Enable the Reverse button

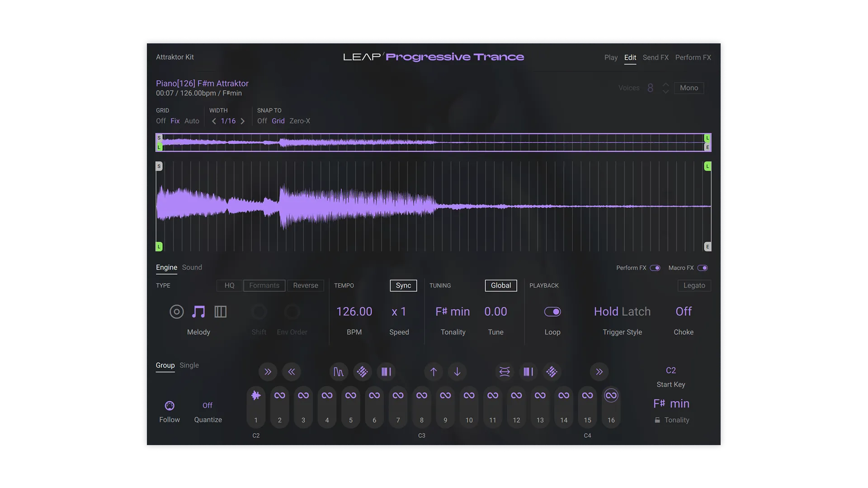click(x=306, y=285)
